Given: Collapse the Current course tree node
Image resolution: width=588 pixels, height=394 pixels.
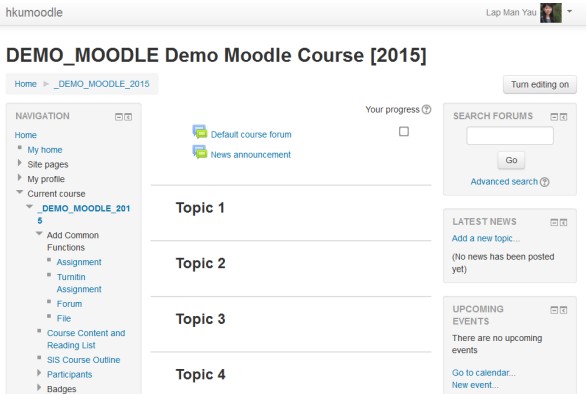Looking at the screenshot, I should [x=20, y=192].
